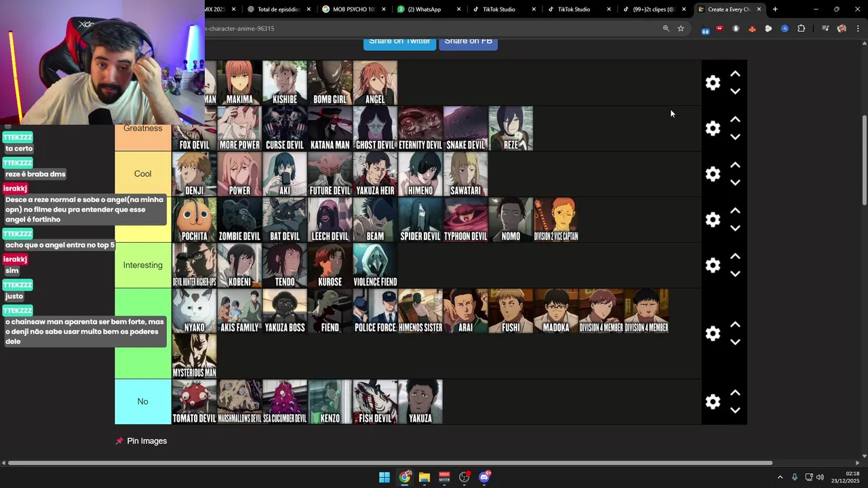
Task: Open Voicemeeter from the taskbar
Action: pyautogui.click(x=444, y=477)
